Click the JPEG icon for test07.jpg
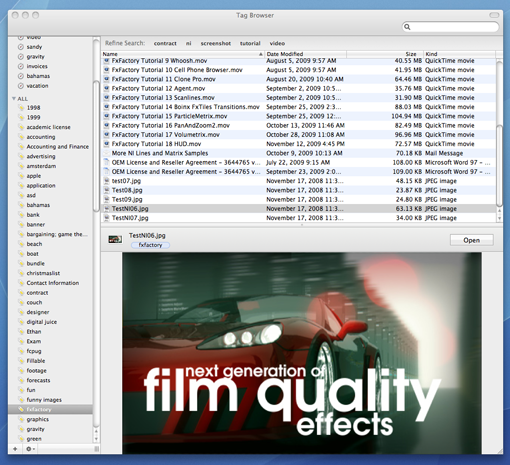This screenshot has width=510, height=465. [x=106, y=181]
